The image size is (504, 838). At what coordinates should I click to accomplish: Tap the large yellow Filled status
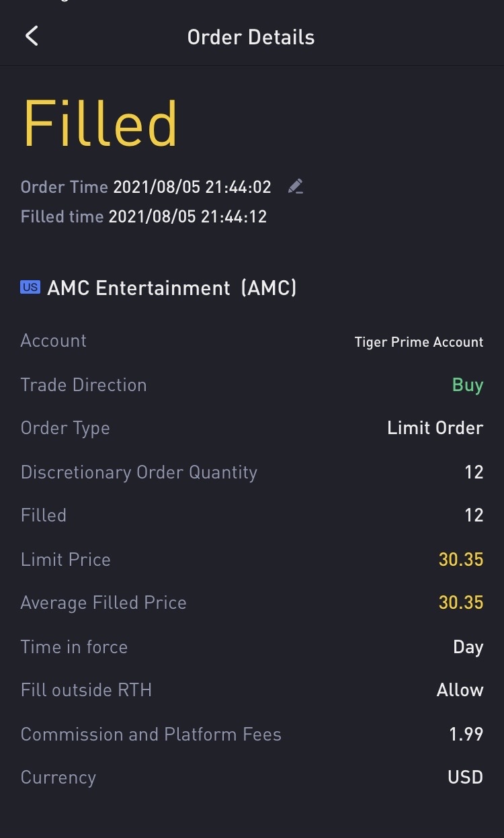click(100, 124)
